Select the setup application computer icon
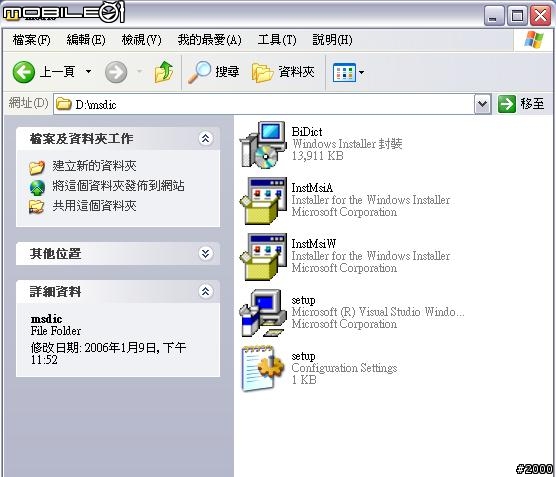The image size is (556, 477). [x=263, y=313]
